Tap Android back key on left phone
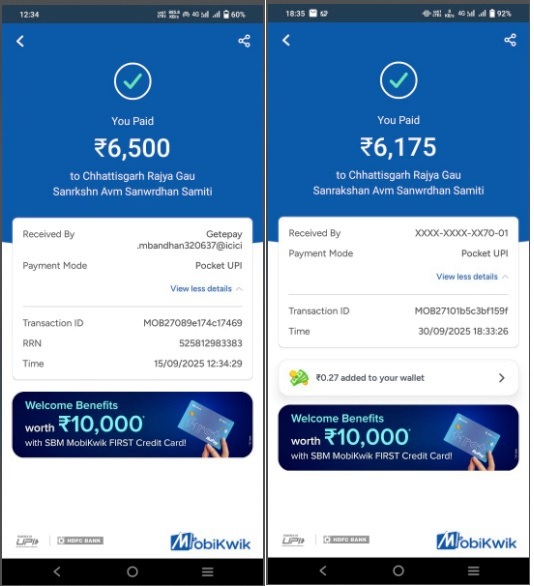The width and height of the screenshot is (534, 586). [x=57, y=571]
